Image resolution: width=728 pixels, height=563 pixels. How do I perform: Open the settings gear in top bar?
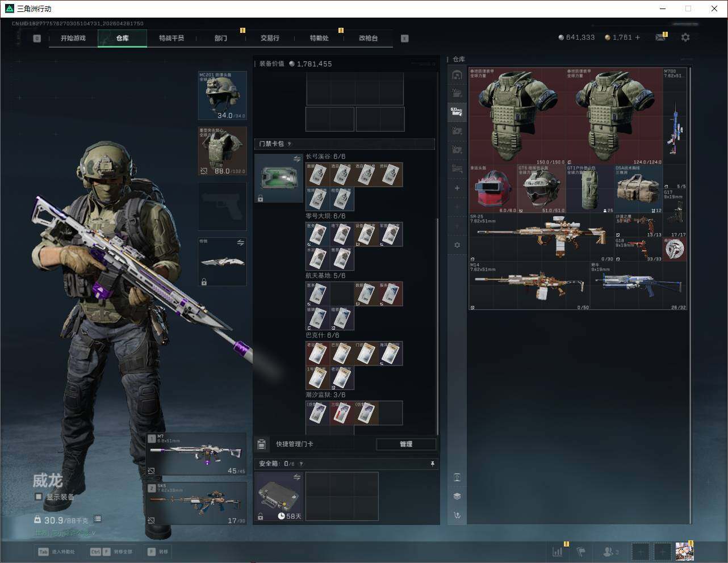click(685, 37)
